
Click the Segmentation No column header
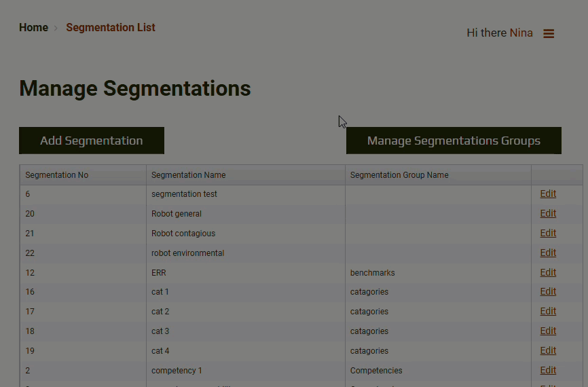[x=83, y=175]
